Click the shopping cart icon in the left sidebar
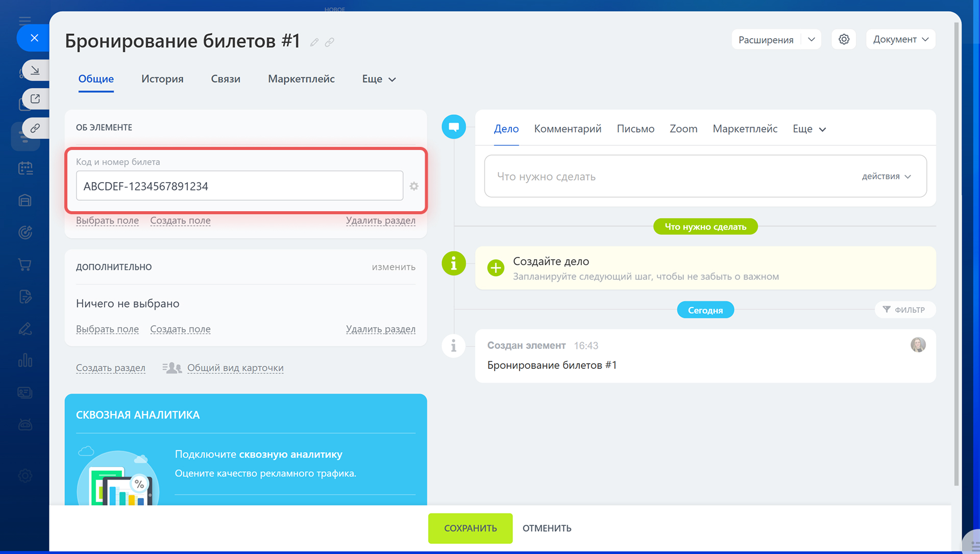The width and height of the screenshot is (980, 554). point(25,265)
